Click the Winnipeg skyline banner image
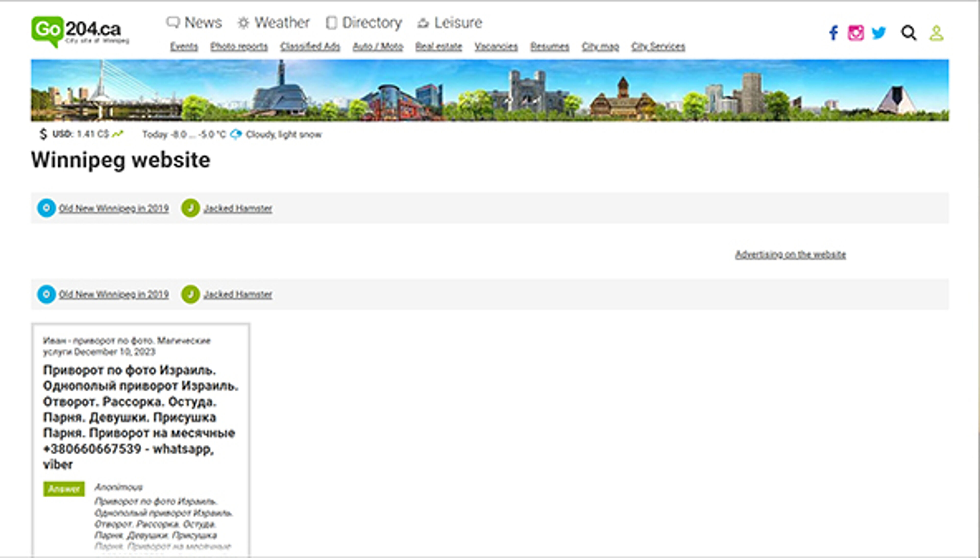Screen dimensions: 980x558 [489, 90]
